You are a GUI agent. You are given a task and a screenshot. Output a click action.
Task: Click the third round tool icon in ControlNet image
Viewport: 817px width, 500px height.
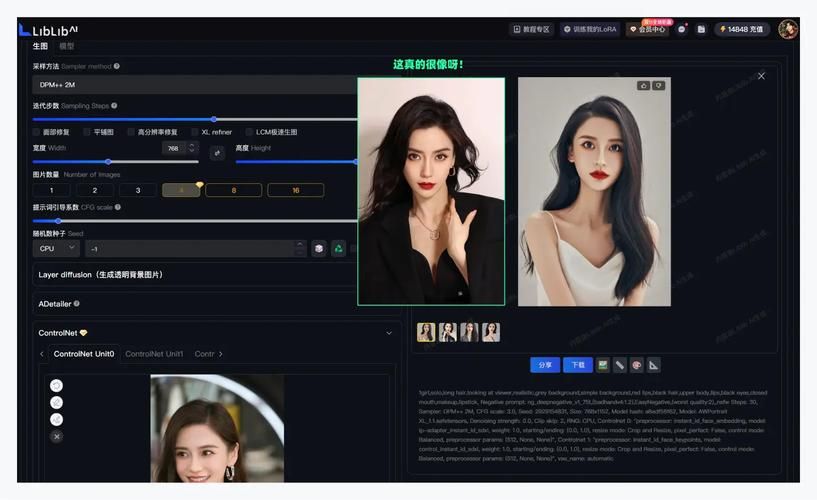[x=56, y=419]
